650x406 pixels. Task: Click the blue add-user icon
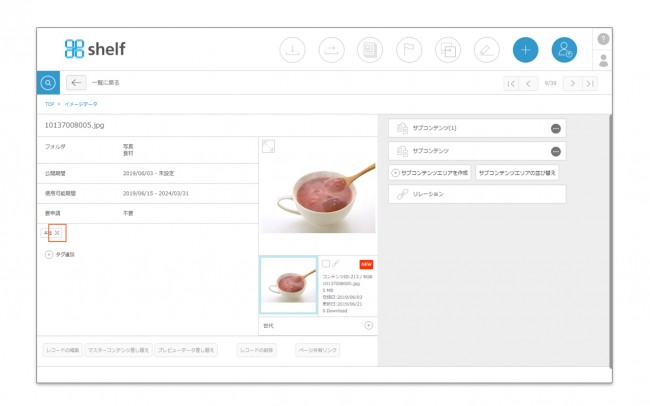(x=564, y=50)
